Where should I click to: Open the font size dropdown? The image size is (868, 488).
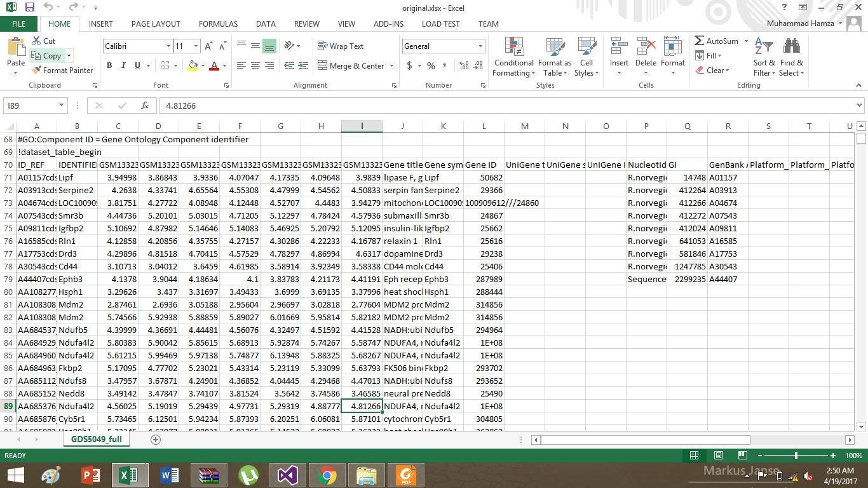[x=196, y=46]
